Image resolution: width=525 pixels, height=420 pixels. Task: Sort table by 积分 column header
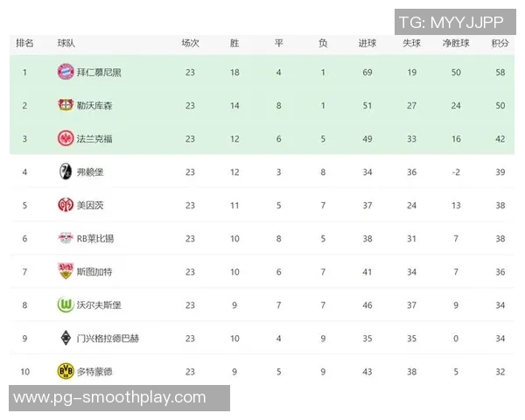pos(500,42)
